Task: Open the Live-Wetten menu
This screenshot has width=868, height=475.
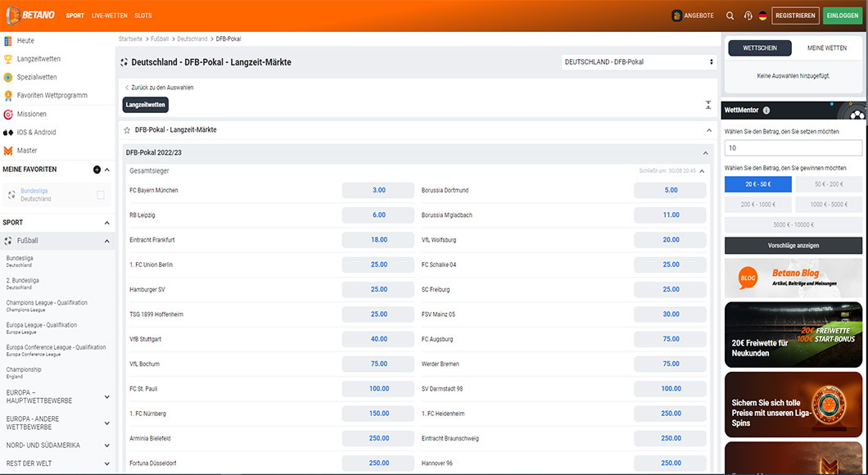Action: (x=110, y=16)
